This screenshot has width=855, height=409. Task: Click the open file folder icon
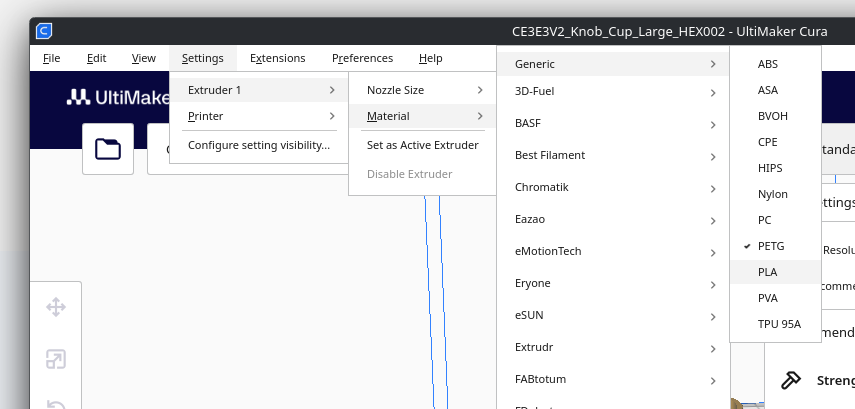point(108,149)
